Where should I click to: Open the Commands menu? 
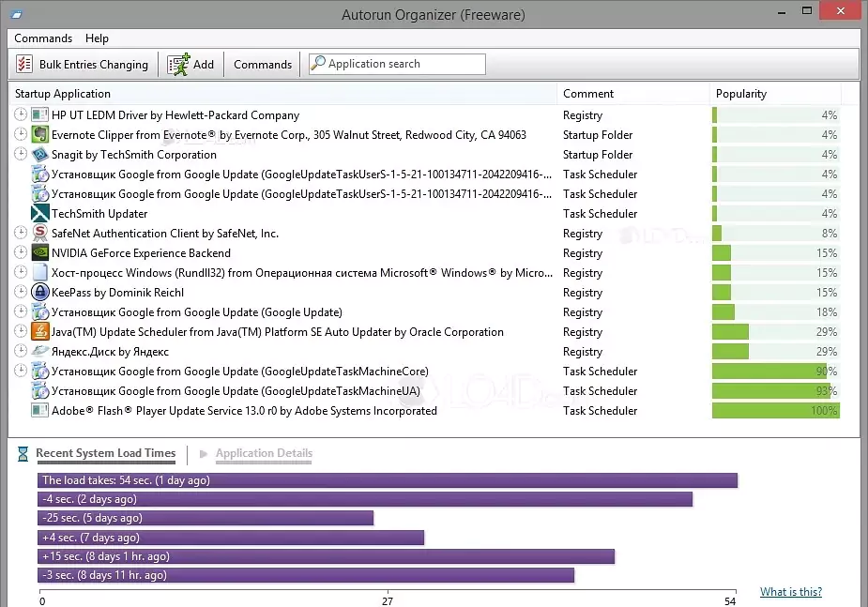click(x=43, y=38)
